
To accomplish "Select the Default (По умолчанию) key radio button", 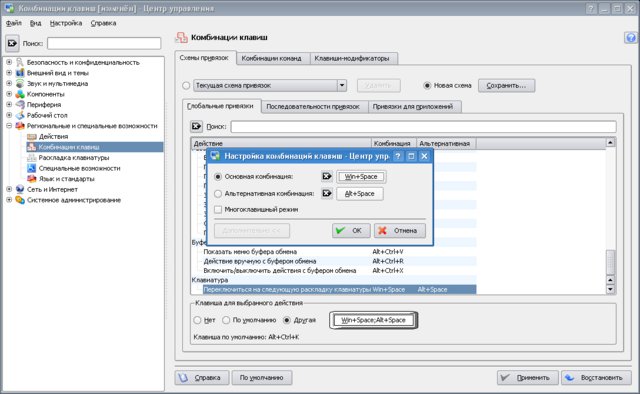I will pyautogui.click(x=226, y=320).
